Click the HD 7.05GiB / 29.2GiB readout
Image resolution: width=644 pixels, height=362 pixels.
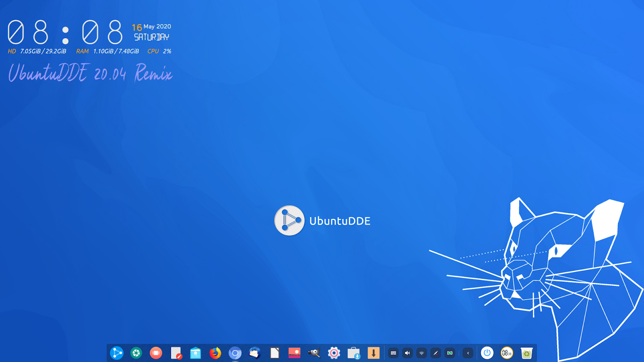click(x=37, y=51)
